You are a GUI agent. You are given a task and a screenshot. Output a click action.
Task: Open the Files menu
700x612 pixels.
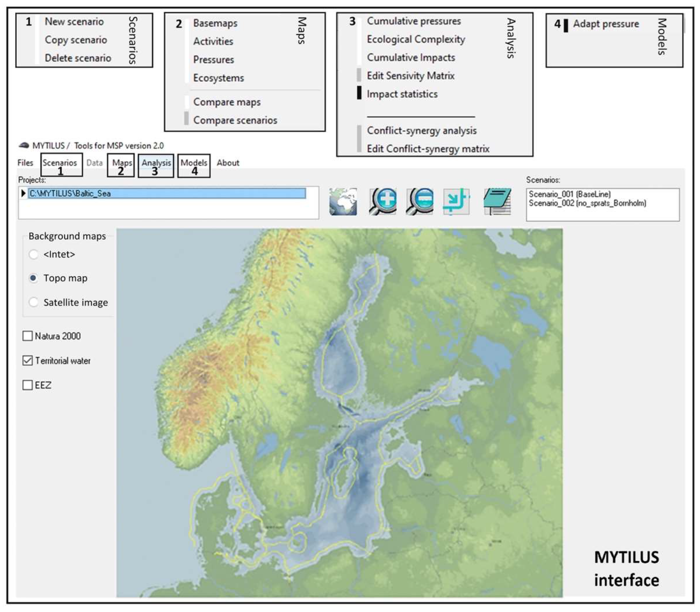[25, 163]
